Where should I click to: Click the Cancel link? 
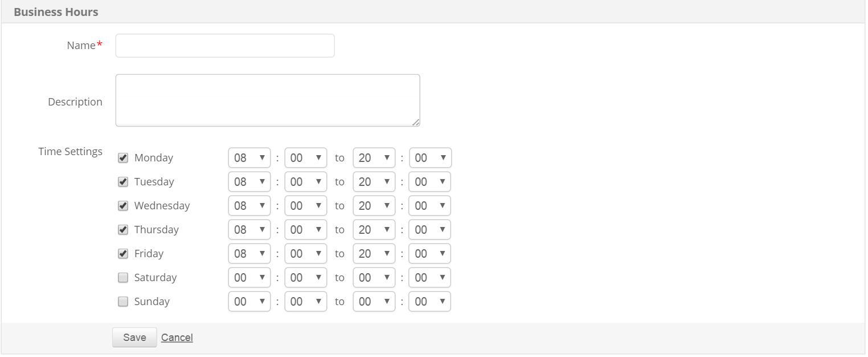coord(177,338)
